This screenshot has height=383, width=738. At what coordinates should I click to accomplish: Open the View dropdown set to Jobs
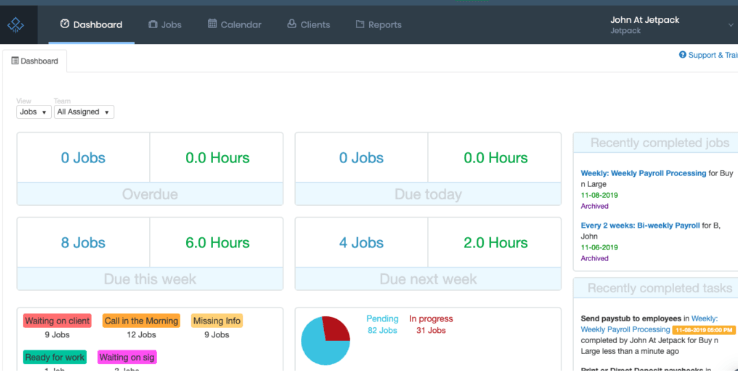[34, 112]
